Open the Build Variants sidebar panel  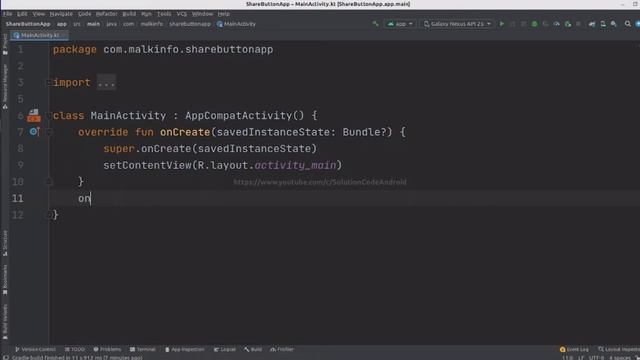(5, 322)
